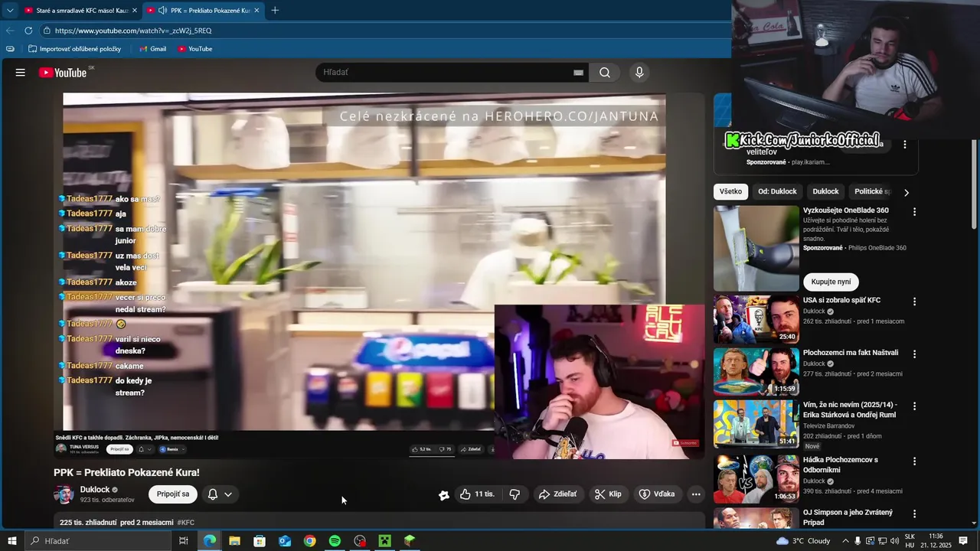Open the Duklock channel avatar

(64, 494)
